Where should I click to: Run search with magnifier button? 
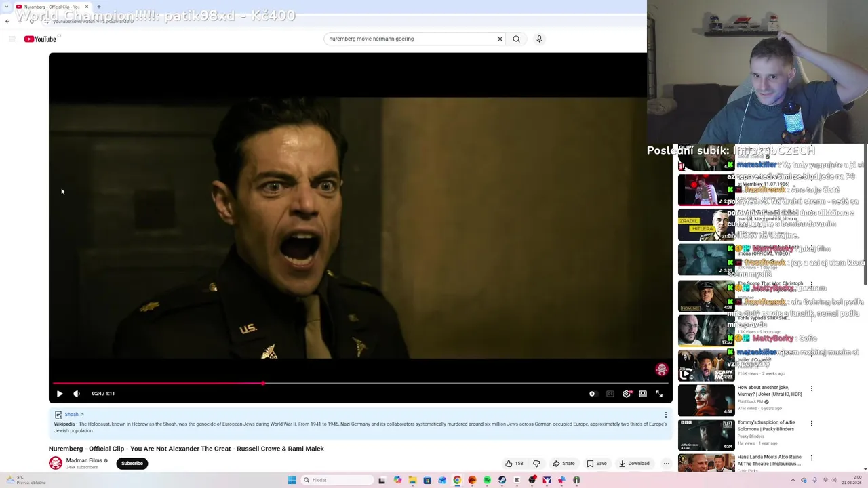(x=517, y=39)
